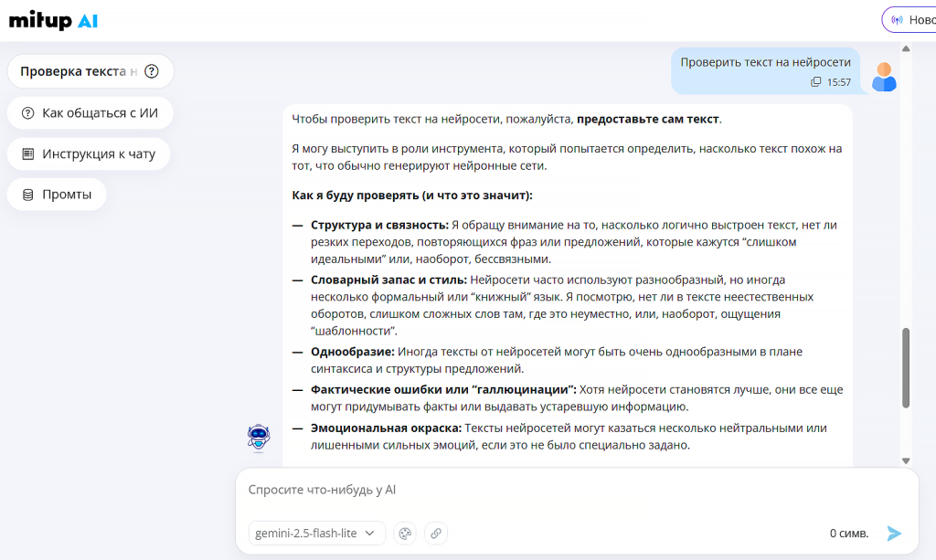The height and width of the screenshot is (560, 936).
Task: Click Фактические ошибки или галлюцинации heading
Action: (443, 389)
